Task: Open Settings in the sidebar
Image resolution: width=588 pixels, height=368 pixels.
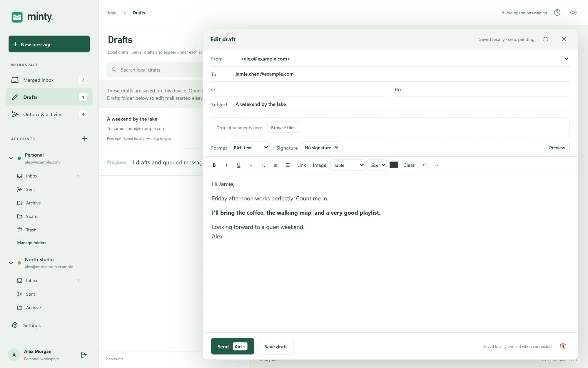Action: click(x=32, y=325)
